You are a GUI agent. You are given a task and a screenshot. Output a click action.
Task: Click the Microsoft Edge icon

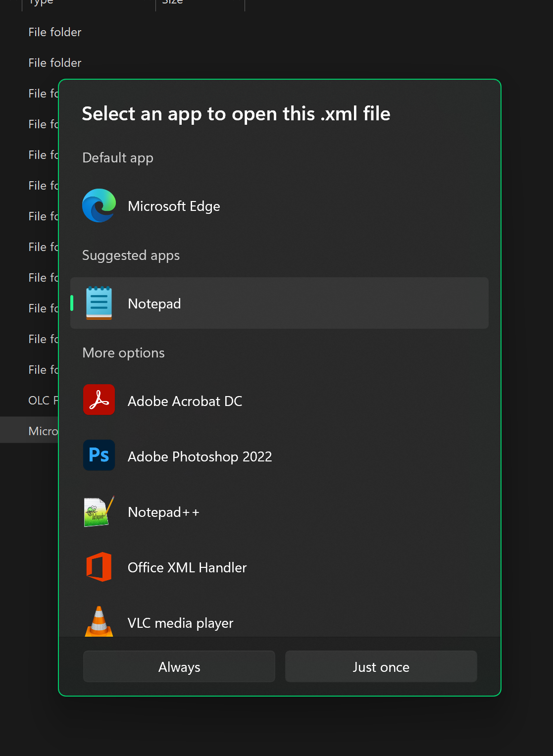pos(99,205)
